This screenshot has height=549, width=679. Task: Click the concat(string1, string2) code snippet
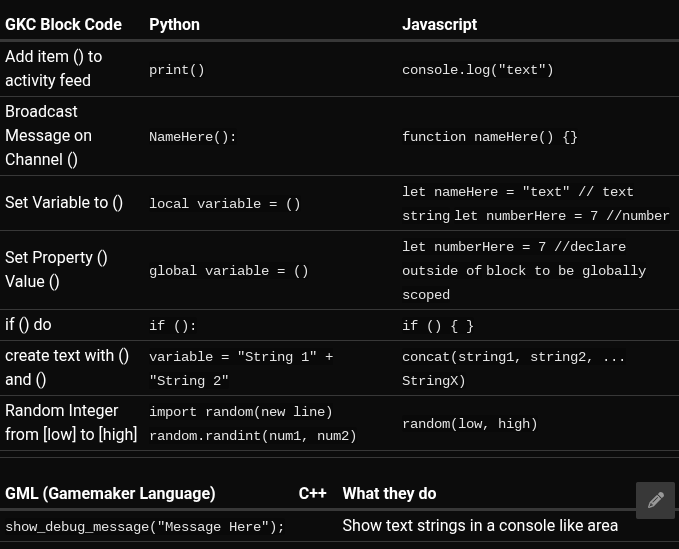(x=513, y=357)
